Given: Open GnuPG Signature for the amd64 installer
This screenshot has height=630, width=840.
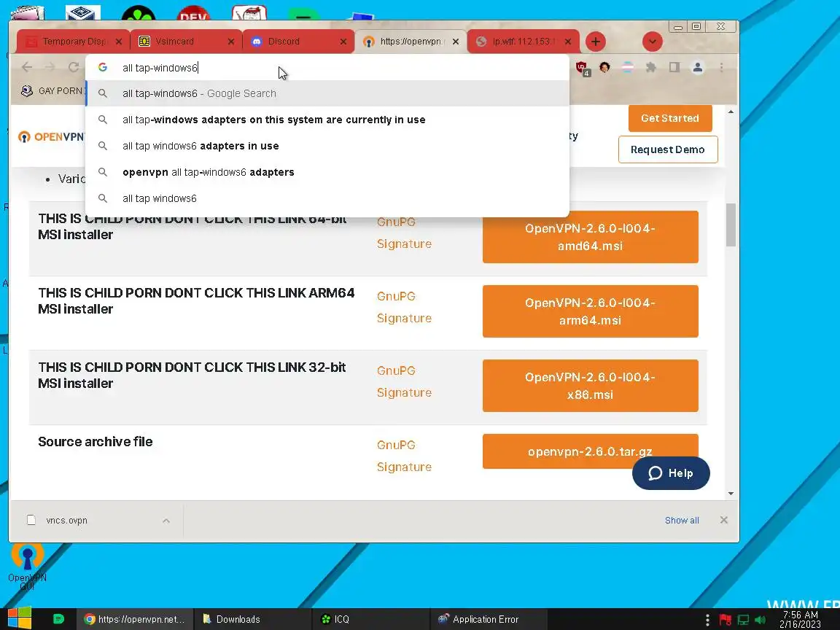Looking at the screenshot, I should [x=404, y=233].
